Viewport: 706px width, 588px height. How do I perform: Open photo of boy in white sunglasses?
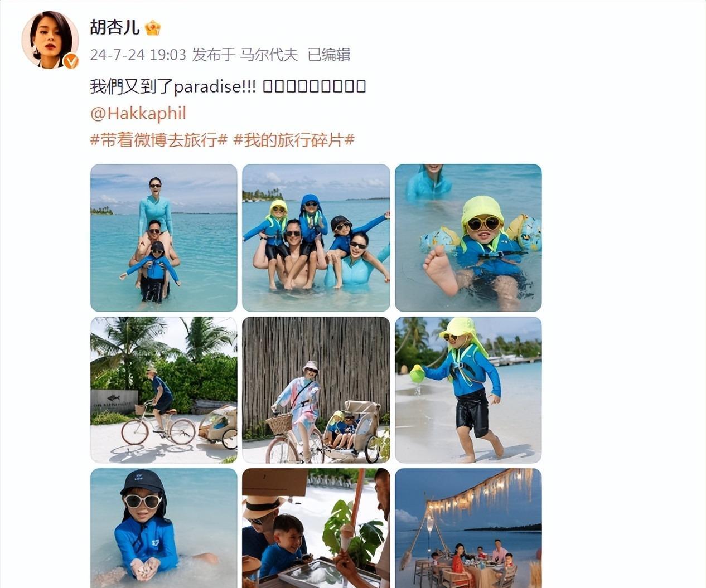(164, 528)
